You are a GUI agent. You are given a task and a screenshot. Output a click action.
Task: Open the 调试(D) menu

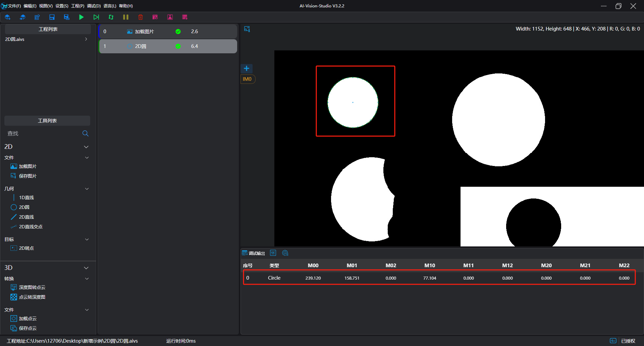click(x=94, y=6)
